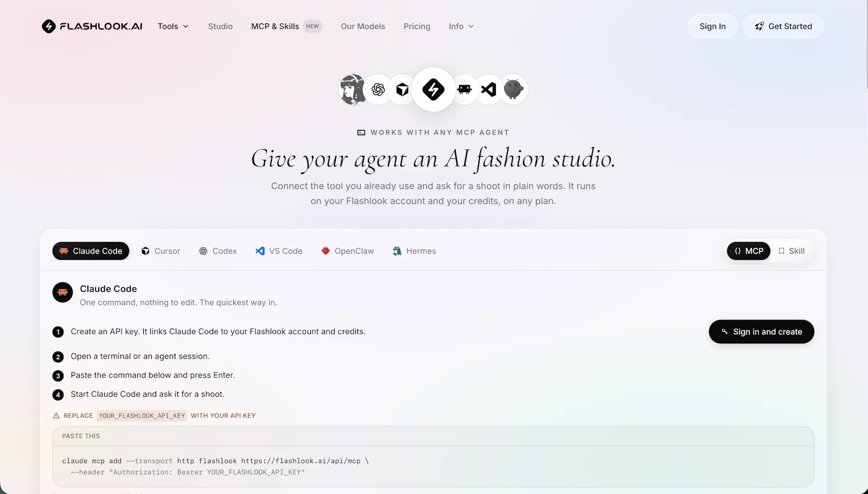Viewport: 868px width, 494px height.
Task: Click the Claude Code icon beside the heading
Action: 63,293
